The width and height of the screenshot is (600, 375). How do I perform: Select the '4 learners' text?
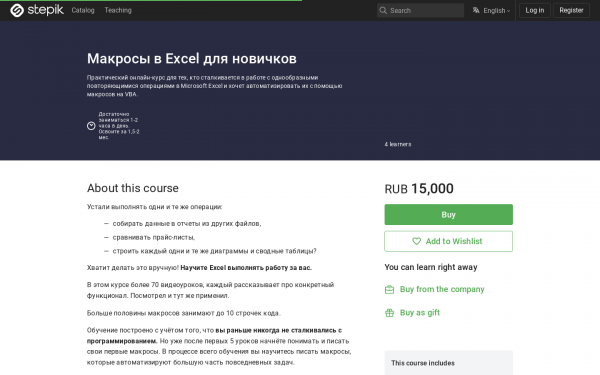(398, 144)
